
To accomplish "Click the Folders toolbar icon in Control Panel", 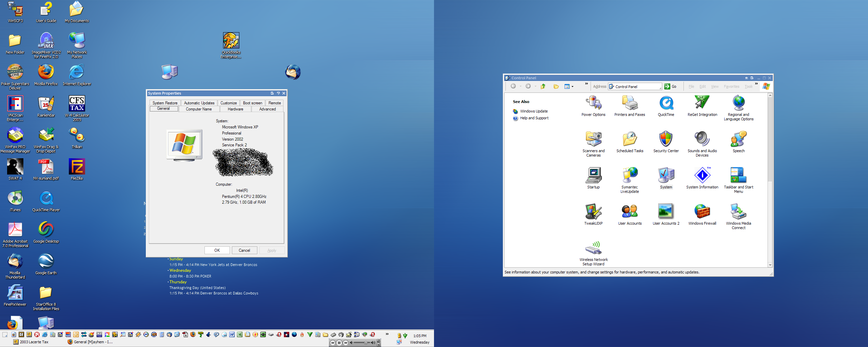I will click(556, 86).
